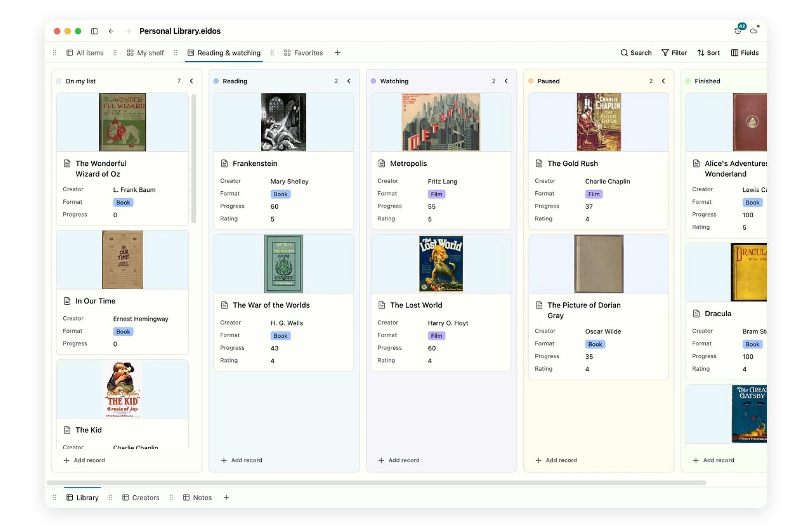The height and width of the screenshot is (528, 812).
Task: Open The Great Gatsby cover thumbnail
Action: [749, 413]
